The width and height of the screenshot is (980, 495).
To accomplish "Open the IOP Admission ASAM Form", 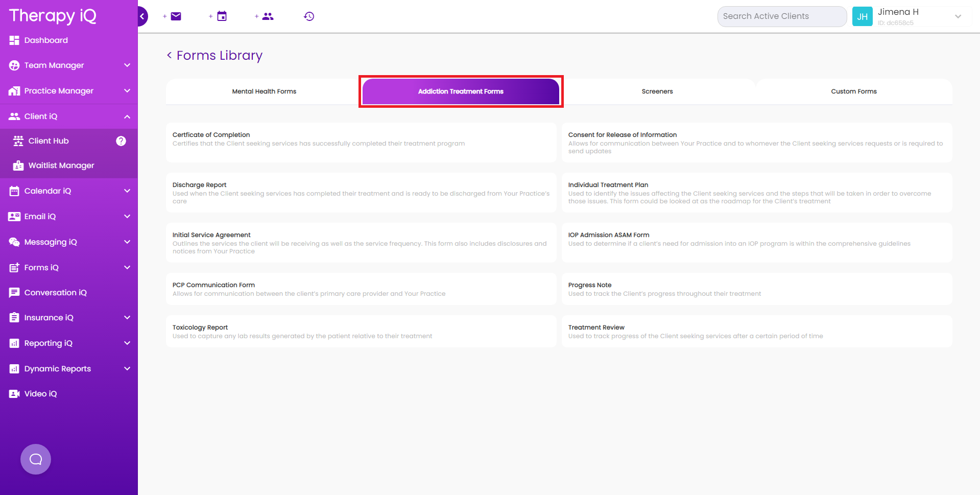I will click(x=757, y=243).
